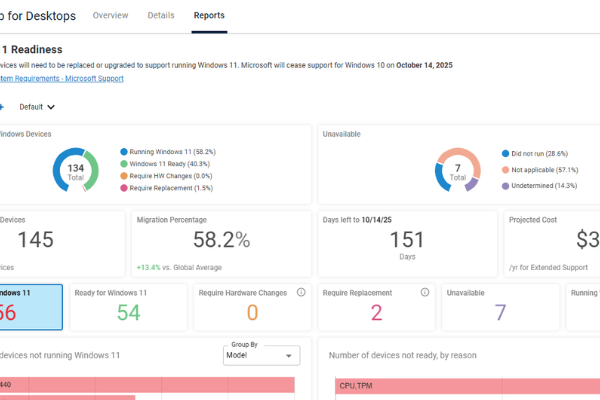Click the plus icon beside Default

[2, 107]
